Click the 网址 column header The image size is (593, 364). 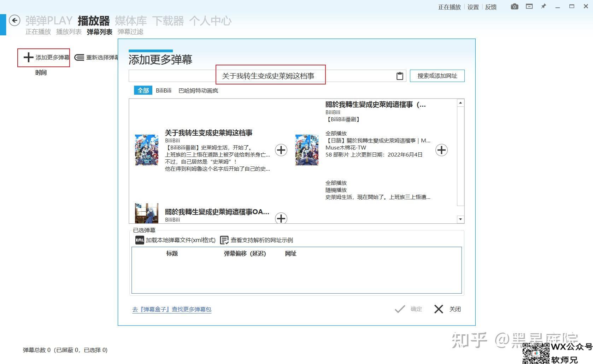[290, 253]
